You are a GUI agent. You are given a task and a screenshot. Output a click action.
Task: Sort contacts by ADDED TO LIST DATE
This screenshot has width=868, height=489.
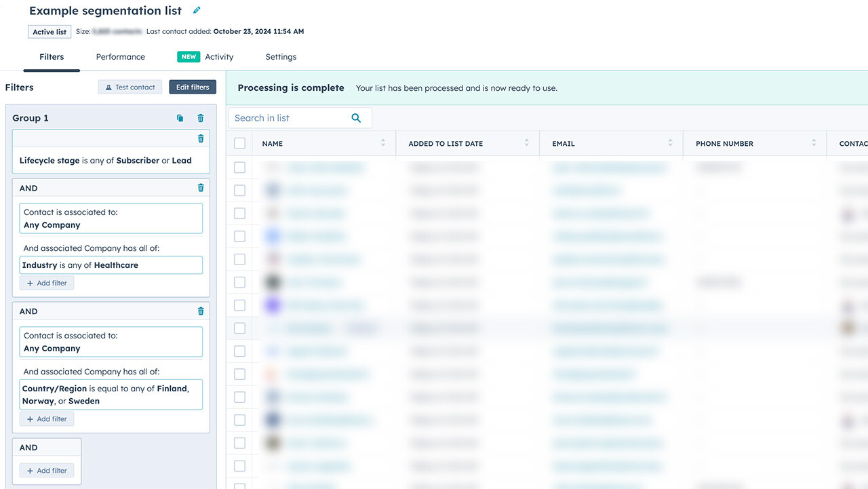527,143
